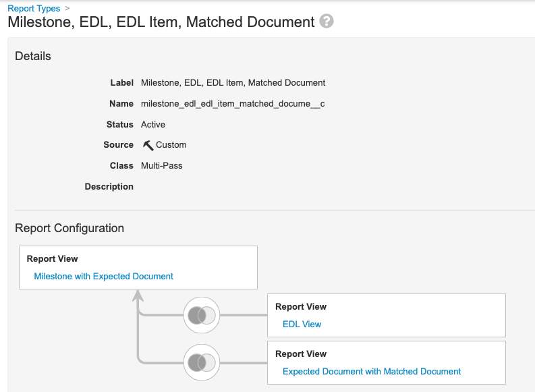Open the help question mark icon beside the title
The height and width of the screenshot is (392, 535).
pyautogui.click(x=327, y=22)
